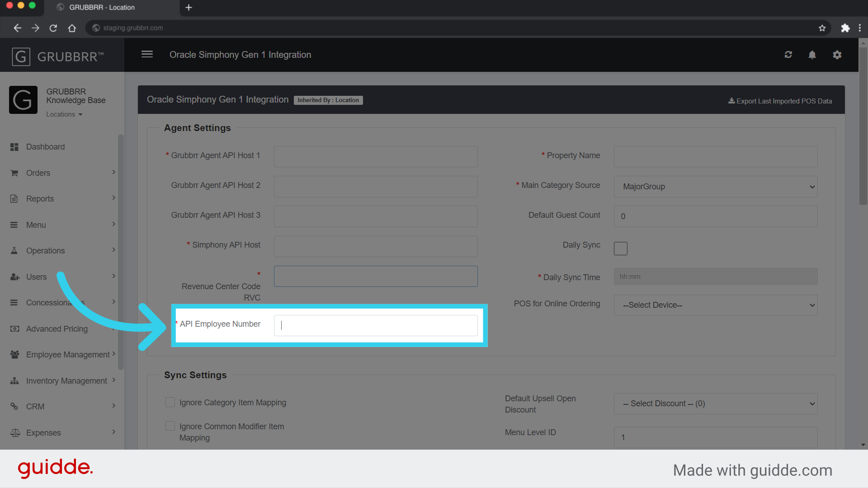Click the Menu list icon
The height and width of the screenshot is (488, 868).
point(14,225)
